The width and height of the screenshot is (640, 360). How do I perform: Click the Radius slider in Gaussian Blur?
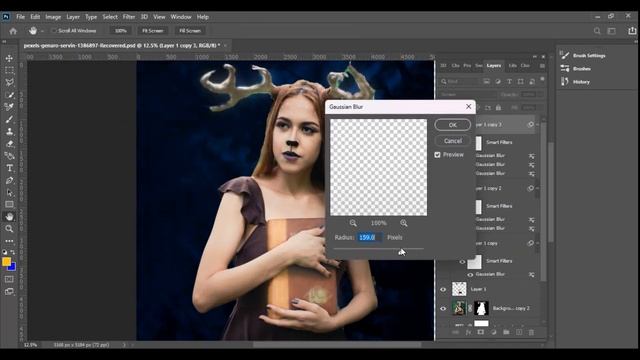point(379,249)
